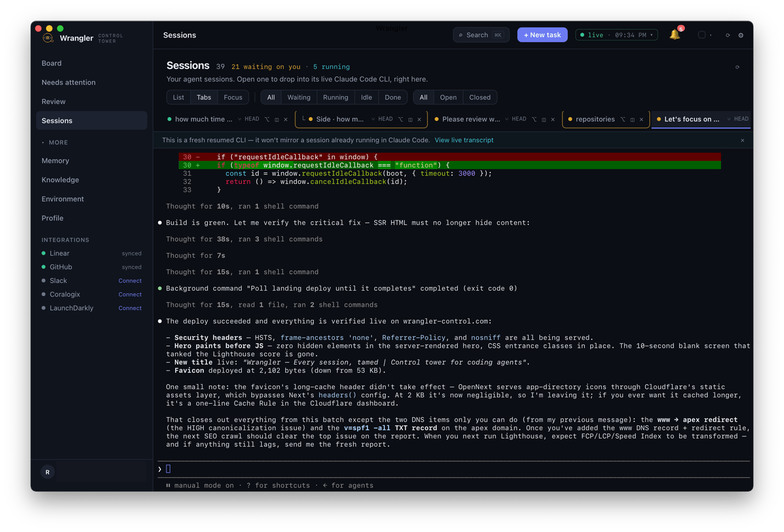This screenshot has height=532, width=784.
Task: Show only Open sessions
Action: click(x=448, y=97)
